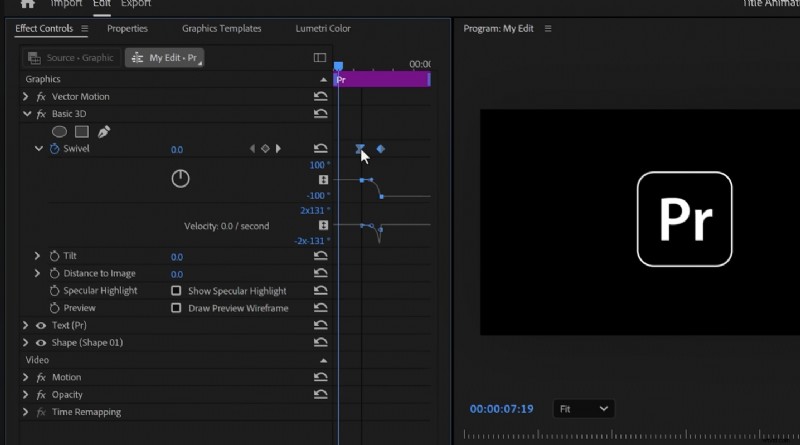Hide the Text (Pr) layer
Image resolution: width=800 pixels, height=445 pixels.
[x=41, y=325]
